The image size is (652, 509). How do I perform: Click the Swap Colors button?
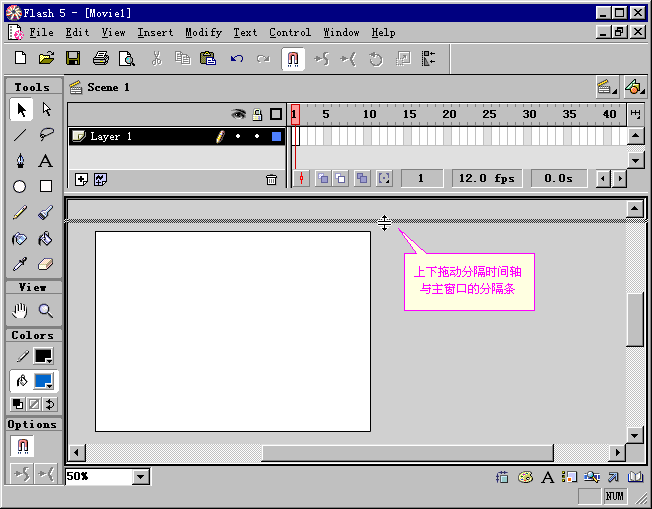click(50, 404)
